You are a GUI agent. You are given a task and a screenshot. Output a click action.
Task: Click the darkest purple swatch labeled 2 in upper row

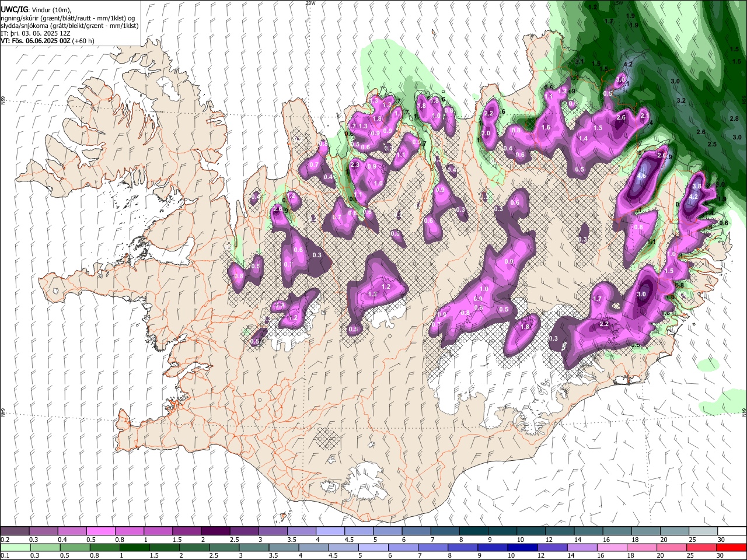point(215,531)
